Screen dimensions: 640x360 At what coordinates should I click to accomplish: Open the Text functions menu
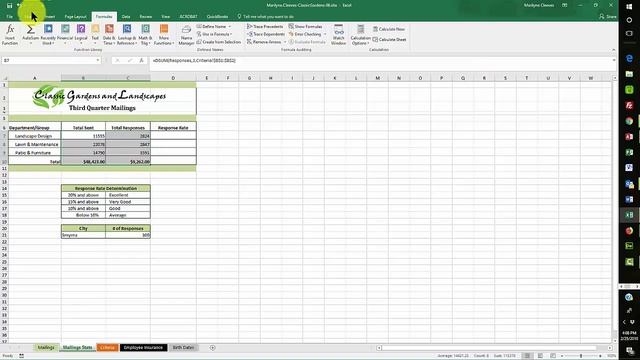(x=95, y=35)
